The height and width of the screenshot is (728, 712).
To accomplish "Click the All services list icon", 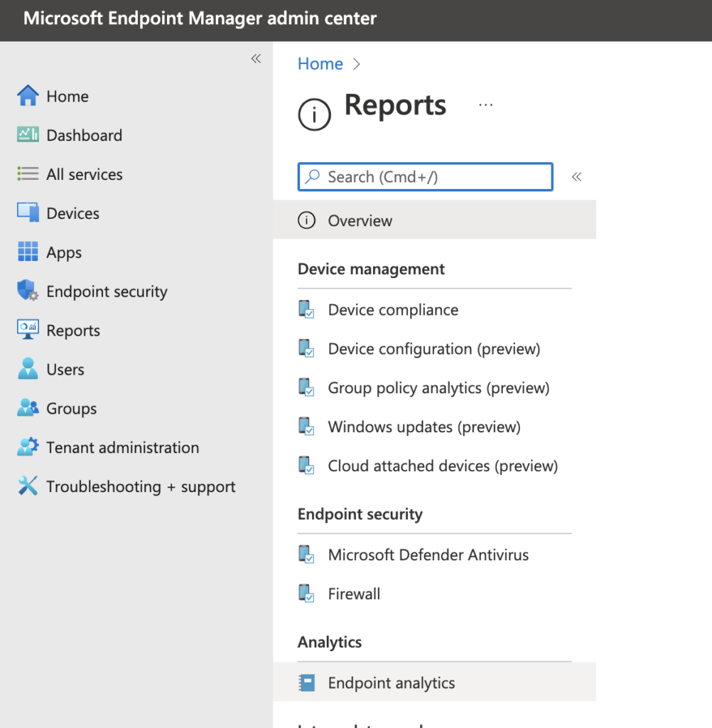I will [28, 173].
